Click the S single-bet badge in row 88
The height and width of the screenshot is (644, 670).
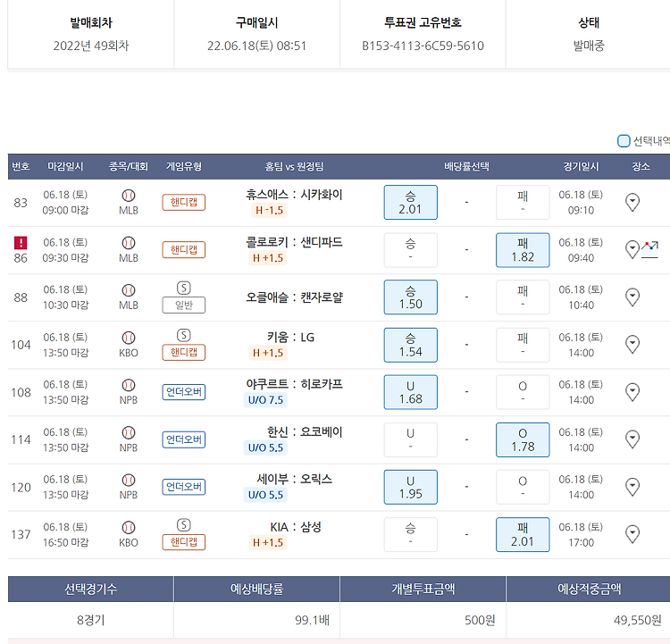click(184, 288)
